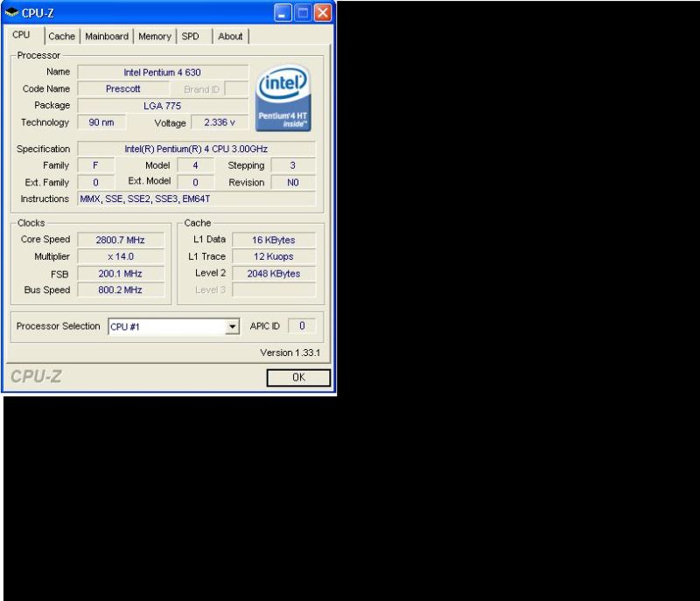
Task: Click the L1 Data value 16 KBytes
Action: (x=274, y=240)
